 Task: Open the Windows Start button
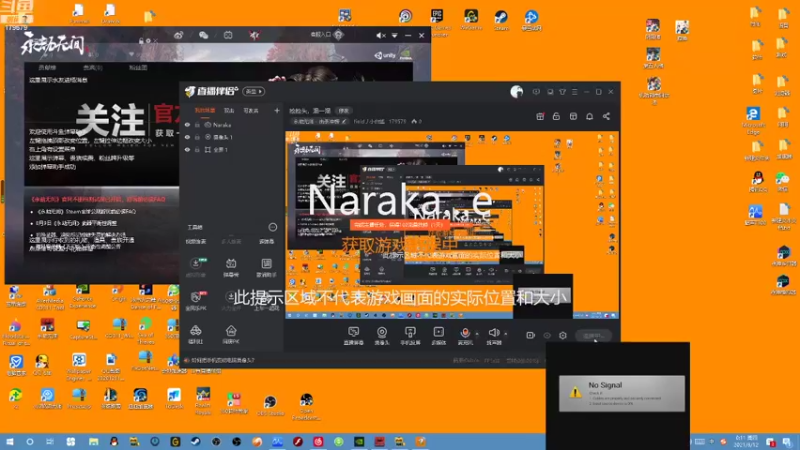tap(10, 441)
